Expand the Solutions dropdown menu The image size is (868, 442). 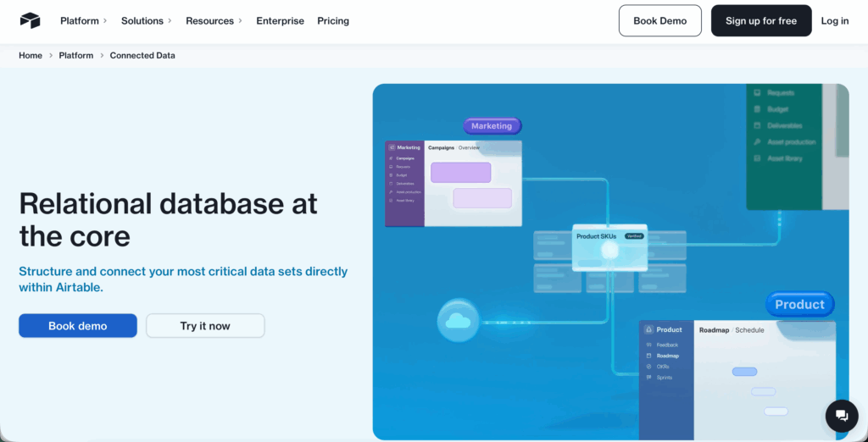coord(146,20)
